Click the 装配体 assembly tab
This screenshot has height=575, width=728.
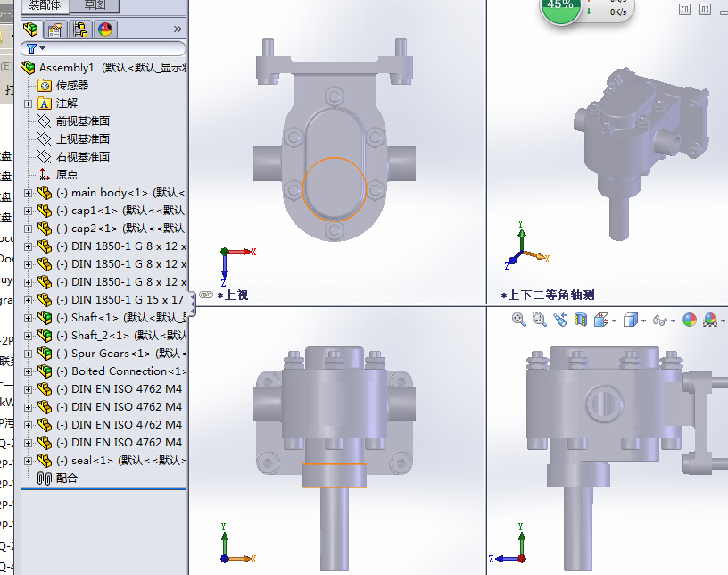click(45, 5)
